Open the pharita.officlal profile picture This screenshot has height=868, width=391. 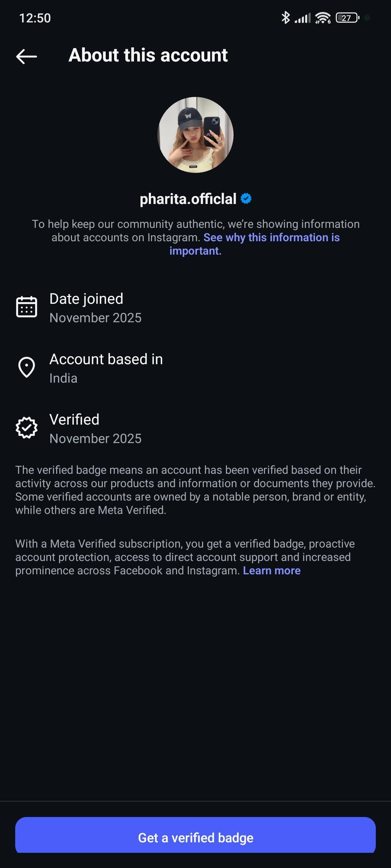pyautogui.click(x=195, y=135)
